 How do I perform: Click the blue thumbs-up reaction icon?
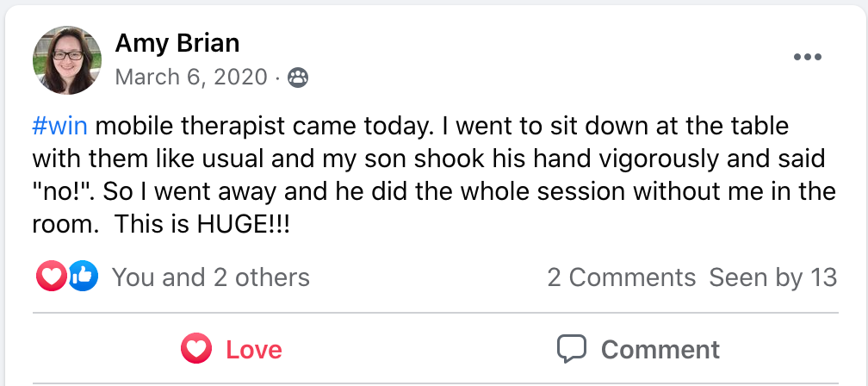click(84, 277)
